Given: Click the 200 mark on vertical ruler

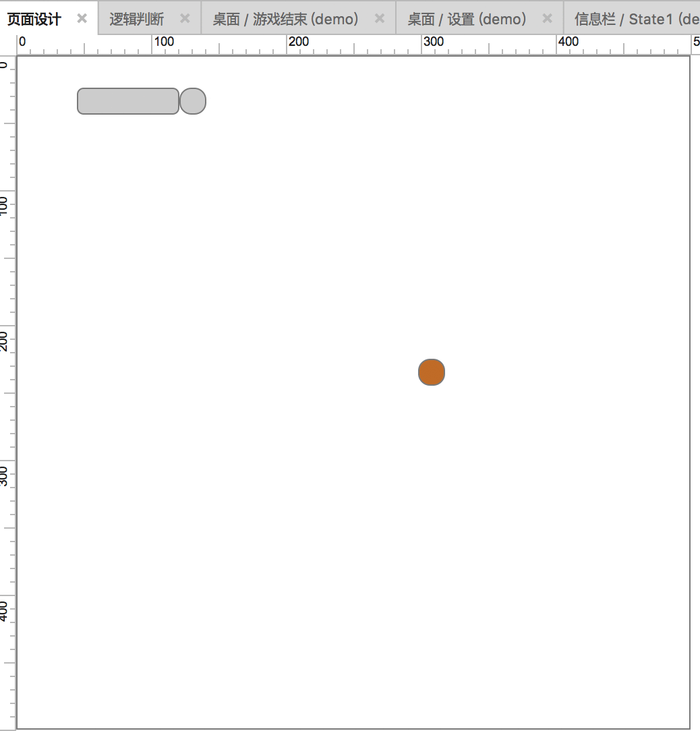Looking at the screenshot, I should click(4, 341).
